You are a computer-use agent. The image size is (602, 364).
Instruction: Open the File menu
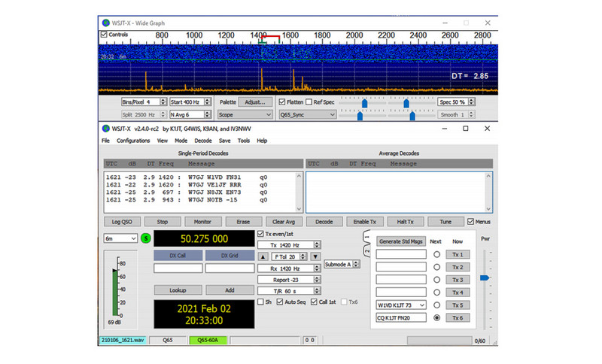click(105, 141)
